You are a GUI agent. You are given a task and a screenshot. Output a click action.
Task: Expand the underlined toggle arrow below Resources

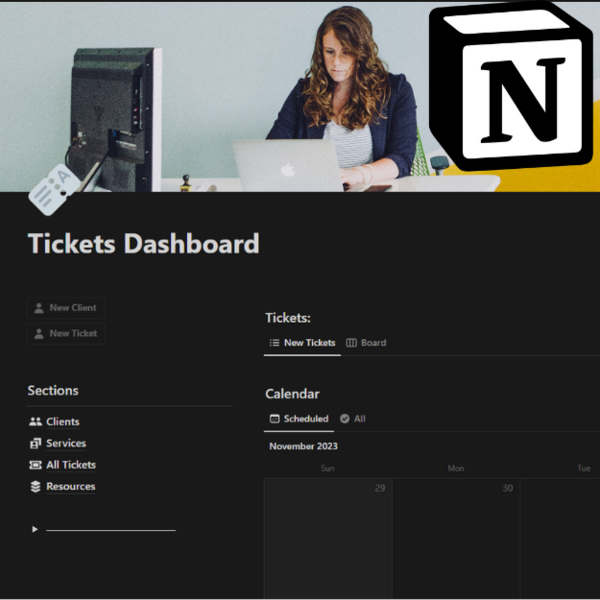(x=35, y=529)
